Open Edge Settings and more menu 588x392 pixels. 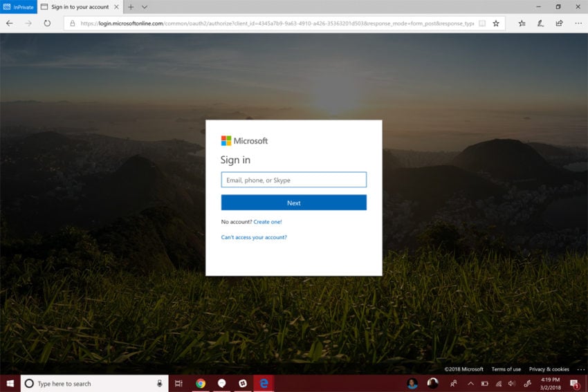(578, 24)
